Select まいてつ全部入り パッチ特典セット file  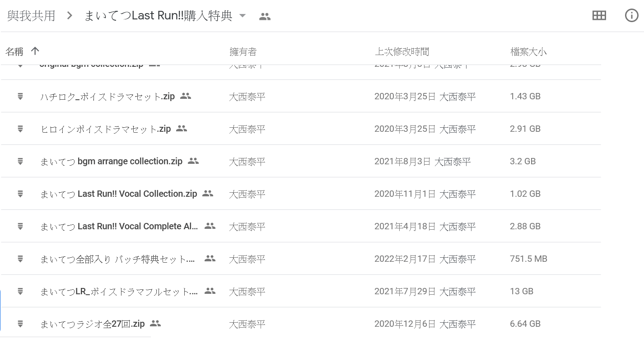117,259
